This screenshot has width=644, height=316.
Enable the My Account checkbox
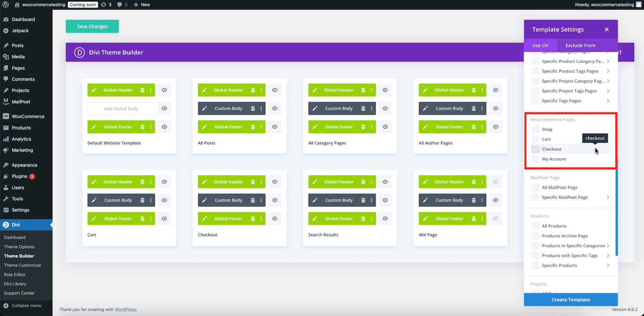pos(535,159)
